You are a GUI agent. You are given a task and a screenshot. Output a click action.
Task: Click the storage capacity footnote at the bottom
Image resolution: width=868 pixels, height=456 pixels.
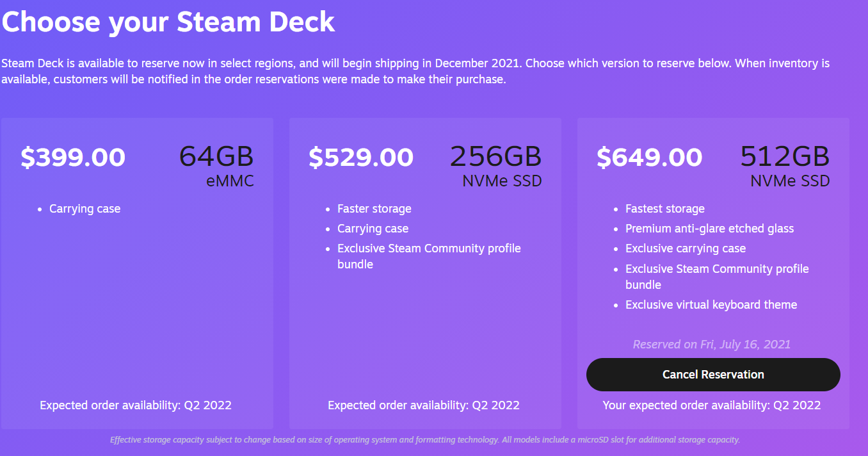coord(425,440)
